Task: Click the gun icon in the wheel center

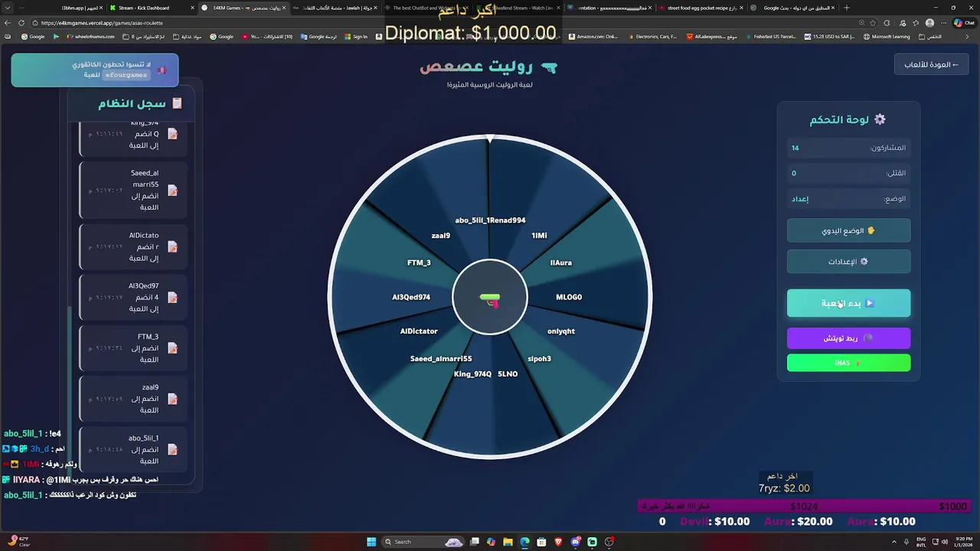Action: (x=490, y=300)
